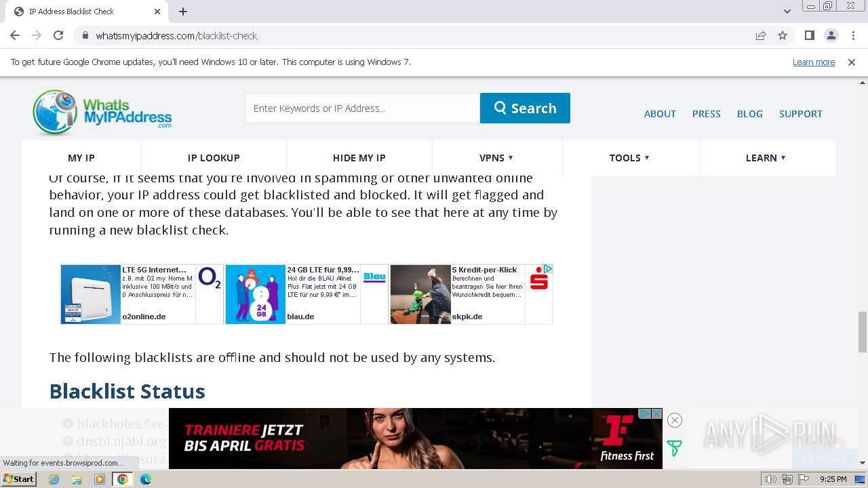Click the AdChoices icon on the ad strip
868x488 pixels.
coord(548,269)
